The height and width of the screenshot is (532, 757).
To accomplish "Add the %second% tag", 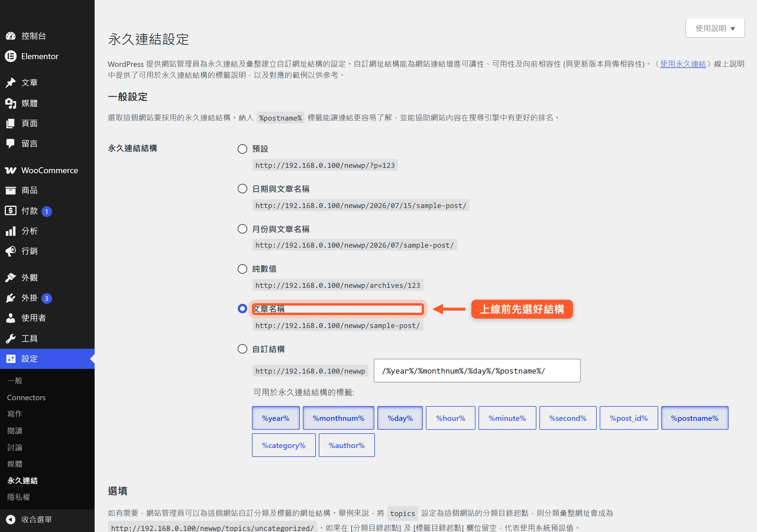I will coord(568,418).
